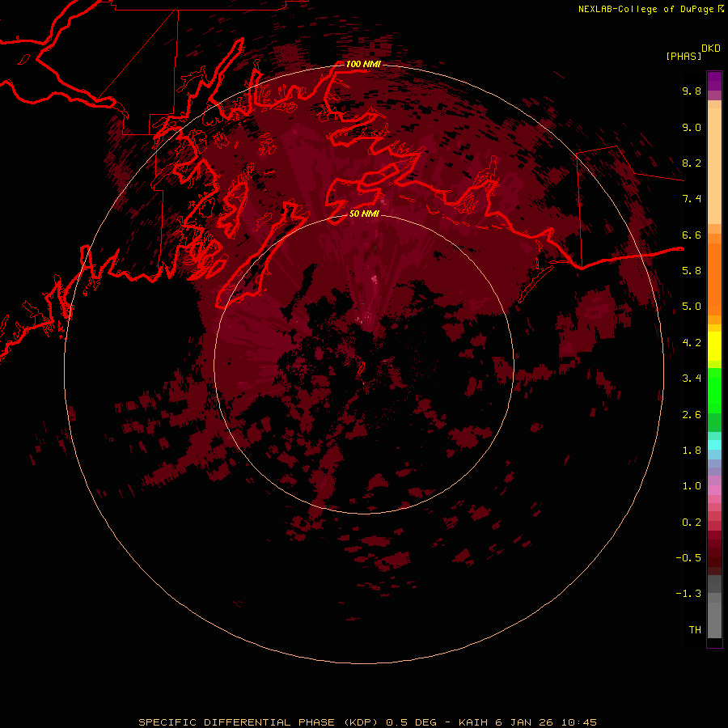
Task: Click the 5.0 legend value
Action: coord(692,307)
